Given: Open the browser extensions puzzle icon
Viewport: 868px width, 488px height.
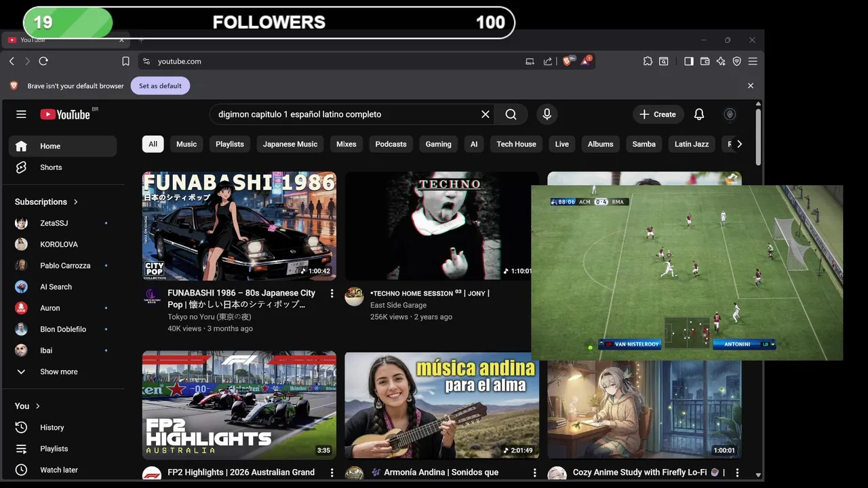Looking at the screenshot, I should 648,61.
